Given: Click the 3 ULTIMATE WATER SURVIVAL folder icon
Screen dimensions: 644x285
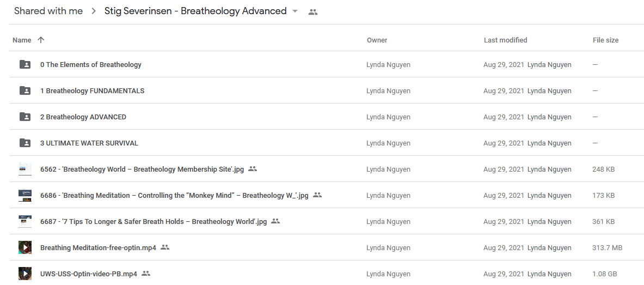Looking at the screenshot, I should [x=25, y=143].
